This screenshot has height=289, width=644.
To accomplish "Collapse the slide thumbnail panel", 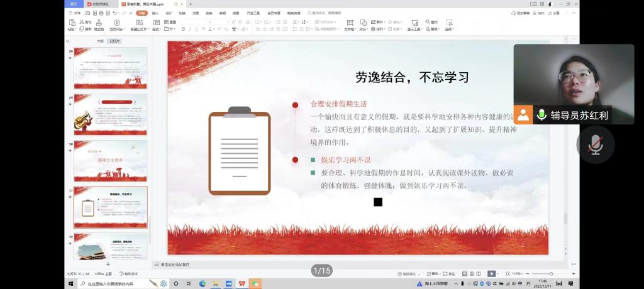I will (68, 41).
